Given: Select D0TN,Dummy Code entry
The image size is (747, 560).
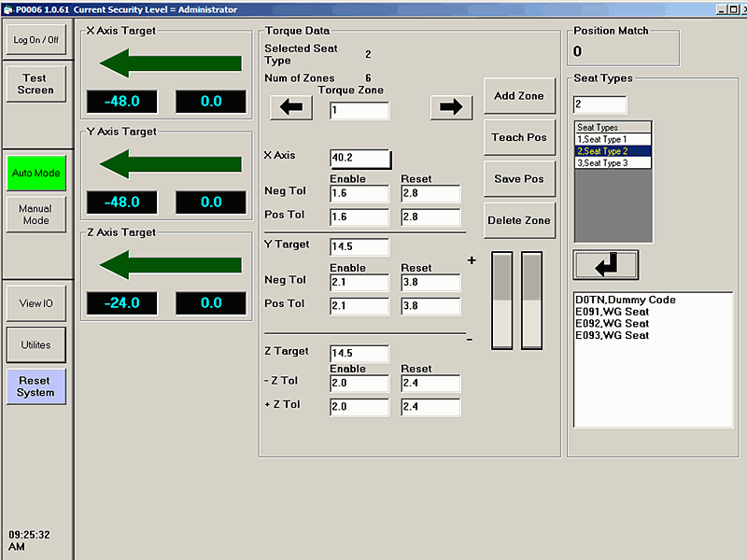Looking at the screenshot, I should [626, 300].
